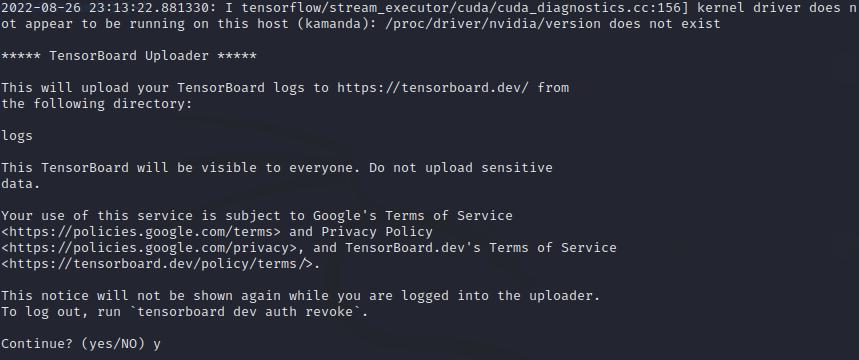Open the tensorboard.dev/policy/terms link
The width and height of the screenshot is (859, 360).
(157, 264)
